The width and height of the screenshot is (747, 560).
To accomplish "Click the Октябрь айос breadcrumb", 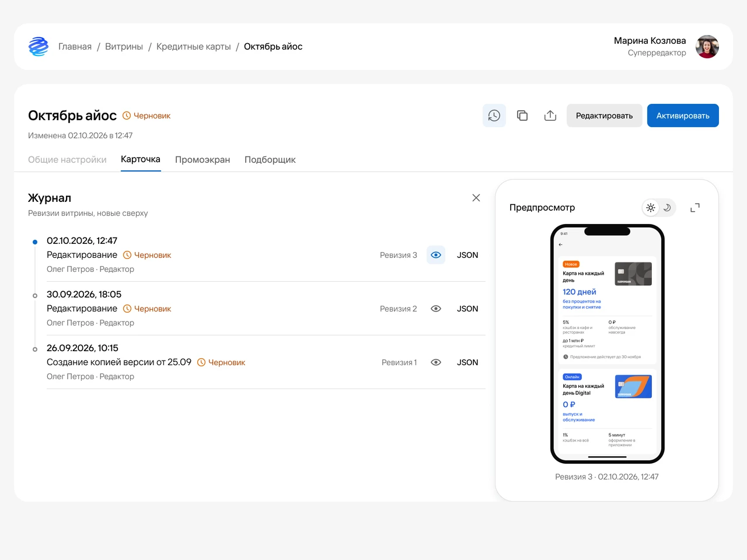I will (x=273, y=47).
